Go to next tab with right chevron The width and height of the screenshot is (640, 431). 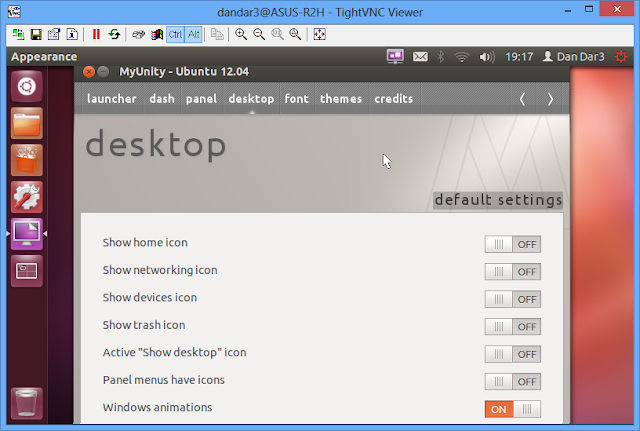[550, 99]
